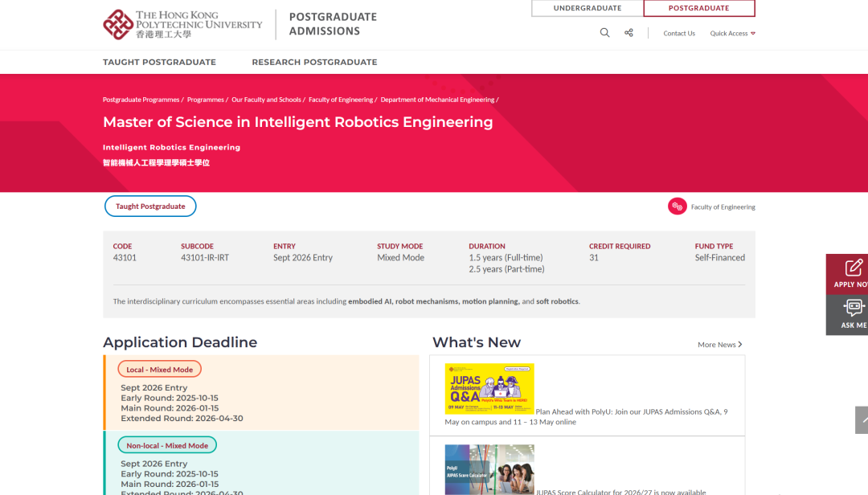Open the Taught Postgraduate menu
This screenshot has width=868, height=495.
click(x=159, y=62)
